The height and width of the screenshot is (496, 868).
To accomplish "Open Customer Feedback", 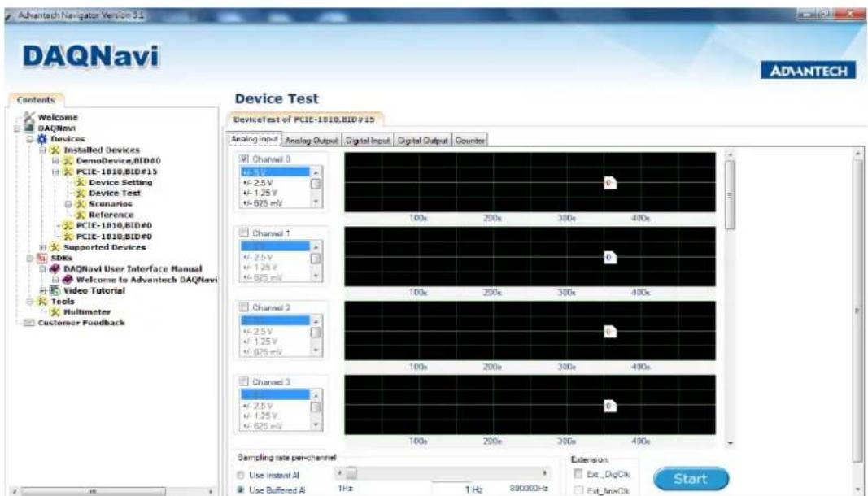I will (x=81, y=323).
